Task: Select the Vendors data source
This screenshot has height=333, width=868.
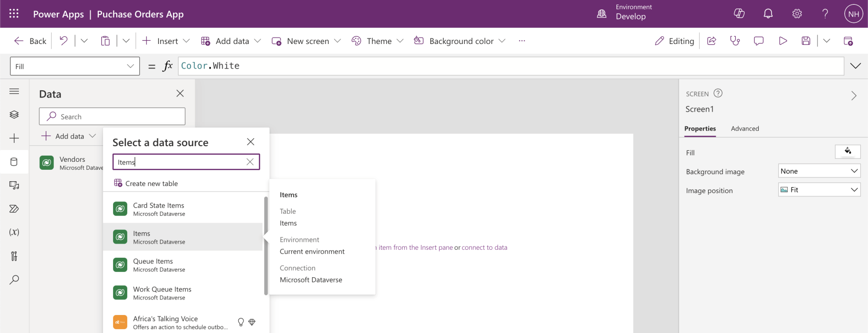Action: pos(71,163)
